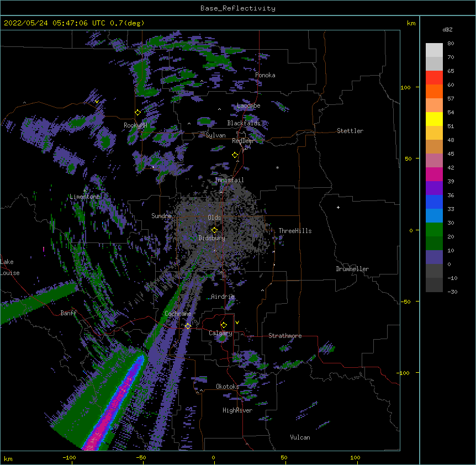Click the Vulcan label

tap(300, 437)
